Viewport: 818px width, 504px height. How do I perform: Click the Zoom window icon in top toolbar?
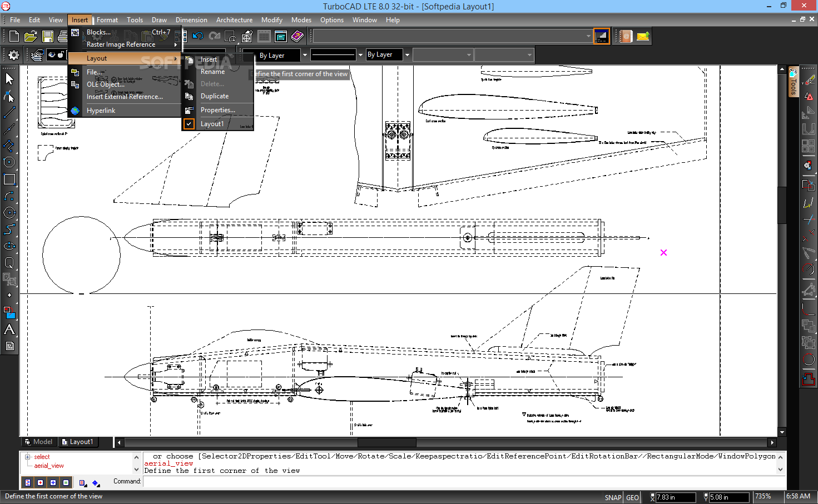(230, 37)
